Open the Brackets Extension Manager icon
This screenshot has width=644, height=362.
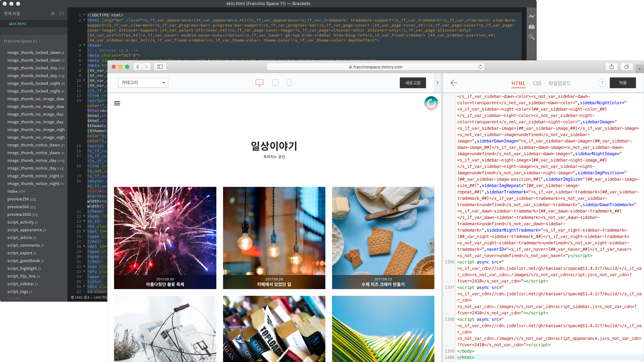click(x=531, y=26)
